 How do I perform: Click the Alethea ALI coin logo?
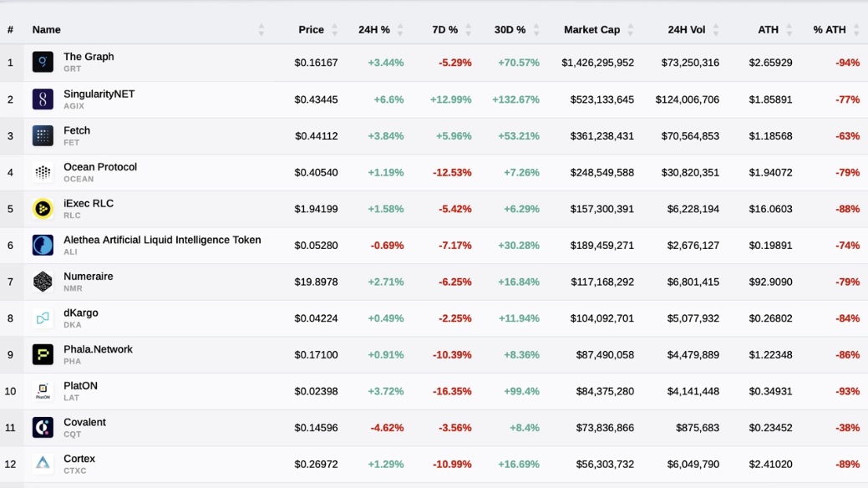pyautogui.click(x=43, y=246)
